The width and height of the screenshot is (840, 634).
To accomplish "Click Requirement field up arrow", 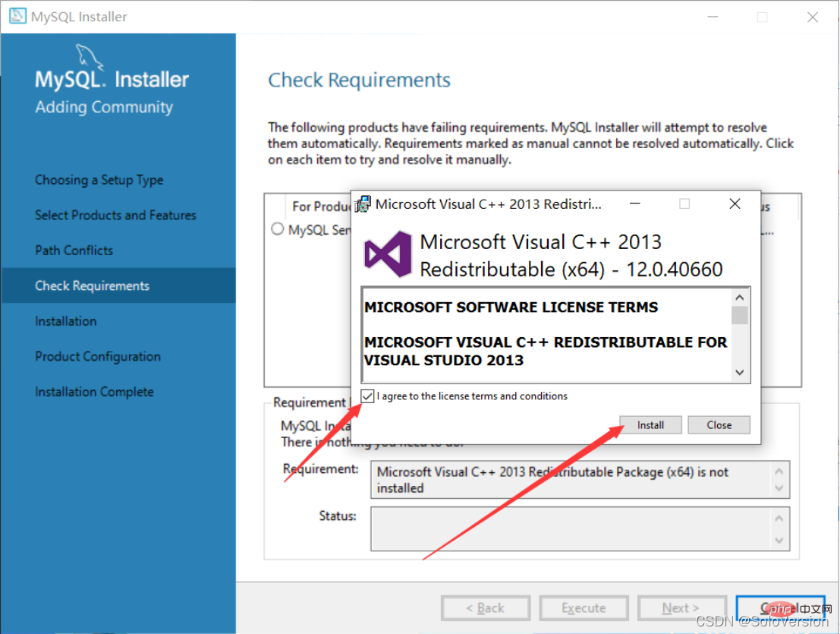I will coord(779,472).
